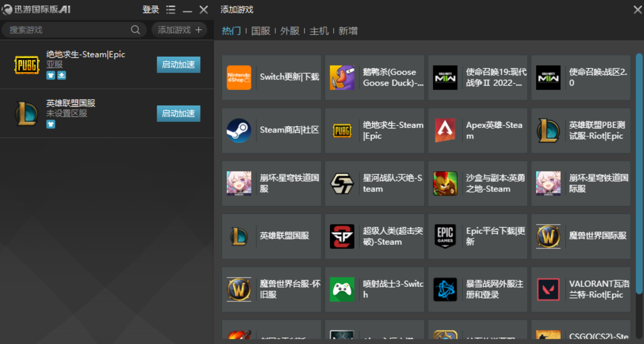The image size is (644, 344).
Task: Open the Steam商店|社区 entry via its Steam icon
Action: coord(239,130)
